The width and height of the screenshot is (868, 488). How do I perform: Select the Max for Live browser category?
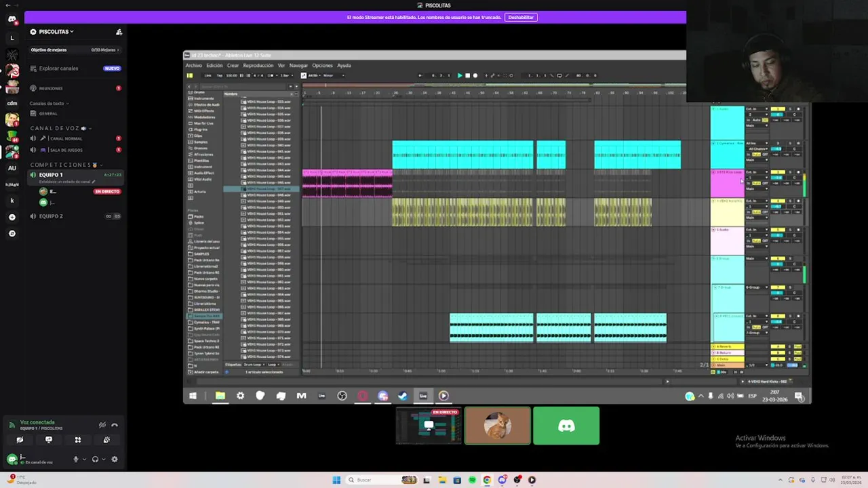(x=203, y=123)
